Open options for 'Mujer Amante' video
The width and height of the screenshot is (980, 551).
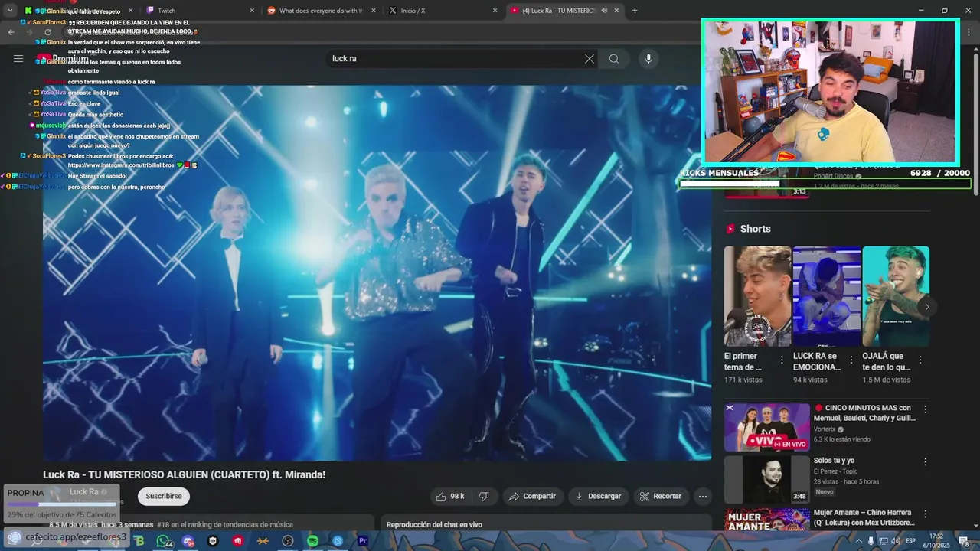tap(925, 514)
